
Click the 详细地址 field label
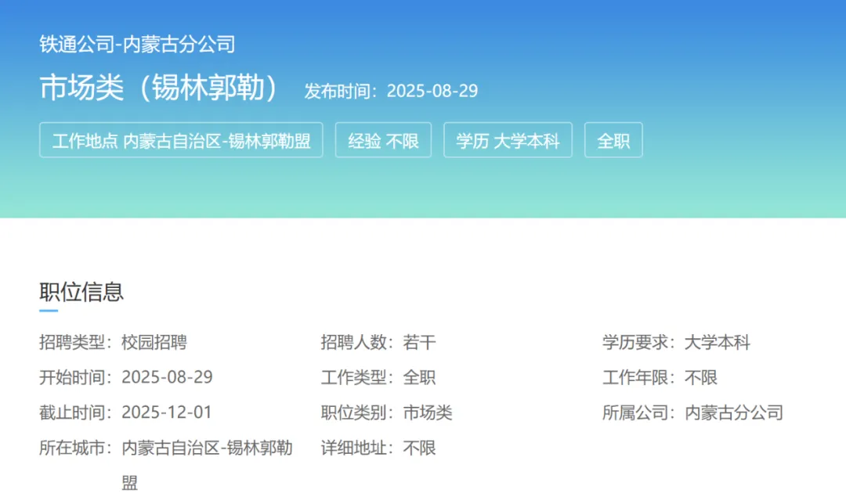pos(356,448)
